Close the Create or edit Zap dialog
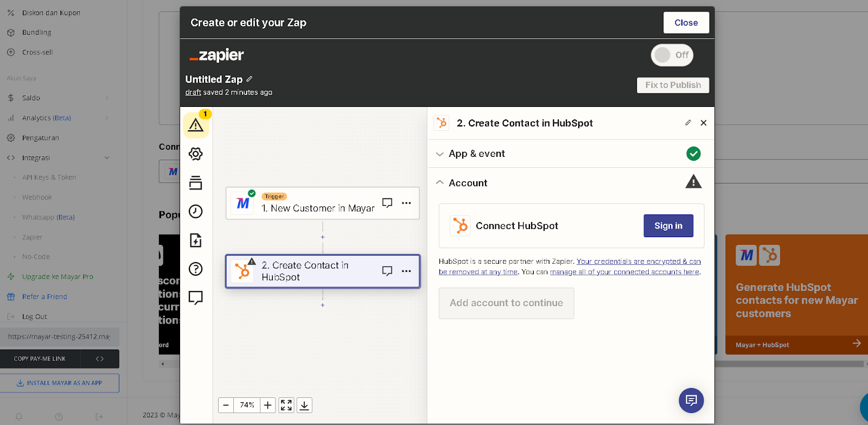The height and width of the screenshot is (425, 868). [x=686, y=23]
